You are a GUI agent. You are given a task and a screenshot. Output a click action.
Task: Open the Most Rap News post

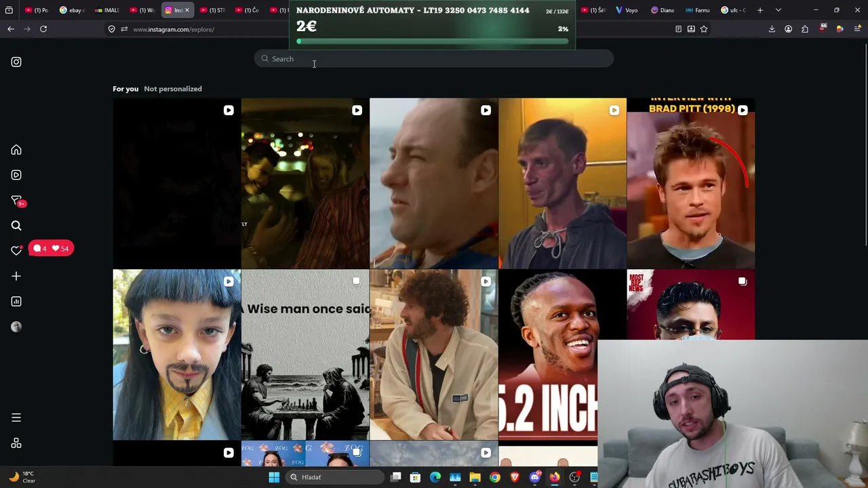click(x=691, y=304)
